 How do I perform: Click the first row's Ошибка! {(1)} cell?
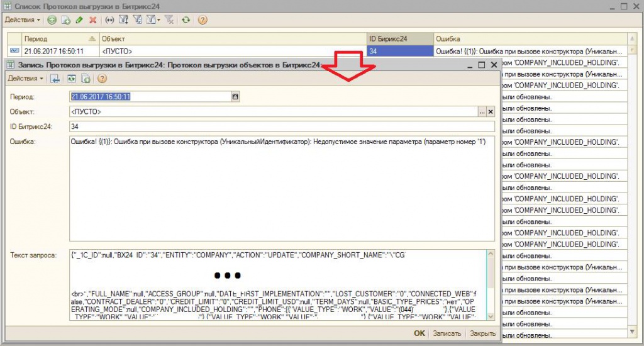point(530,51)
